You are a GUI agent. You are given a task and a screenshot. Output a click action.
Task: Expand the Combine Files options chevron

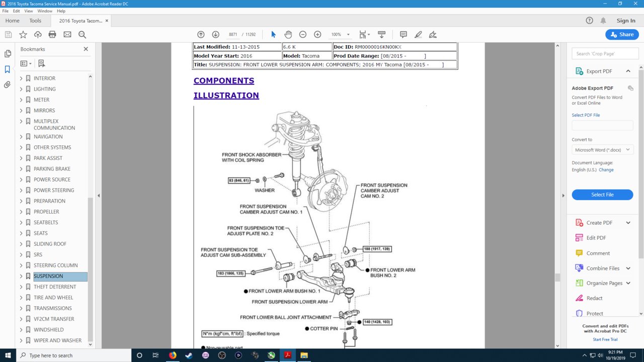point(628,268)
